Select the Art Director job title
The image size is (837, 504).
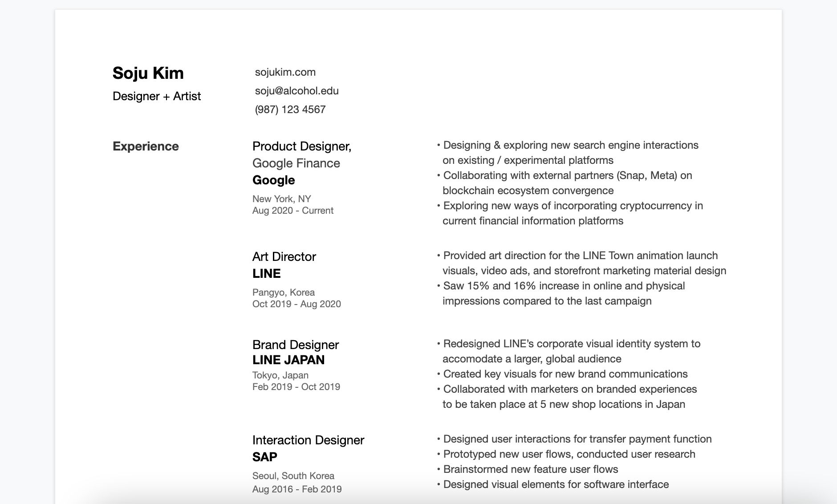point(284,257)
